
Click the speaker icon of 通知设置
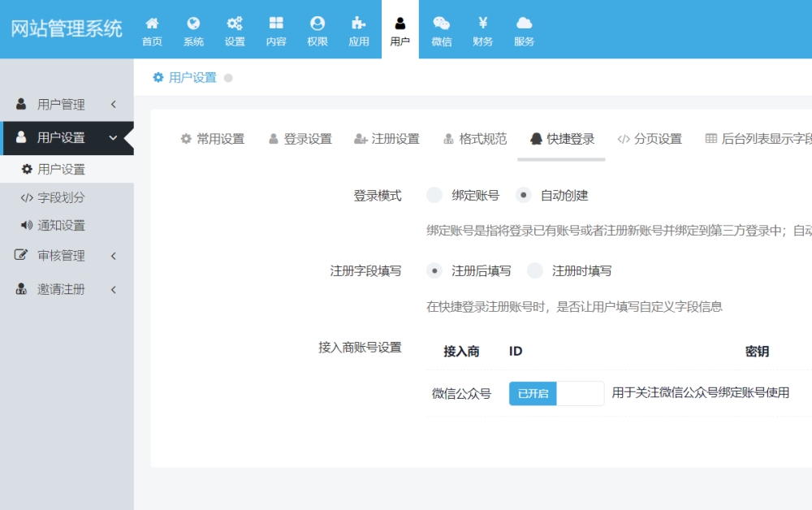coord(27,225)
